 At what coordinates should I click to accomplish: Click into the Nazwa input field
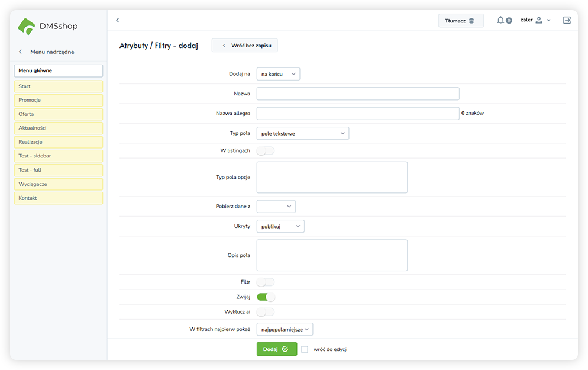pyautogui.click(x=357, y=94)
